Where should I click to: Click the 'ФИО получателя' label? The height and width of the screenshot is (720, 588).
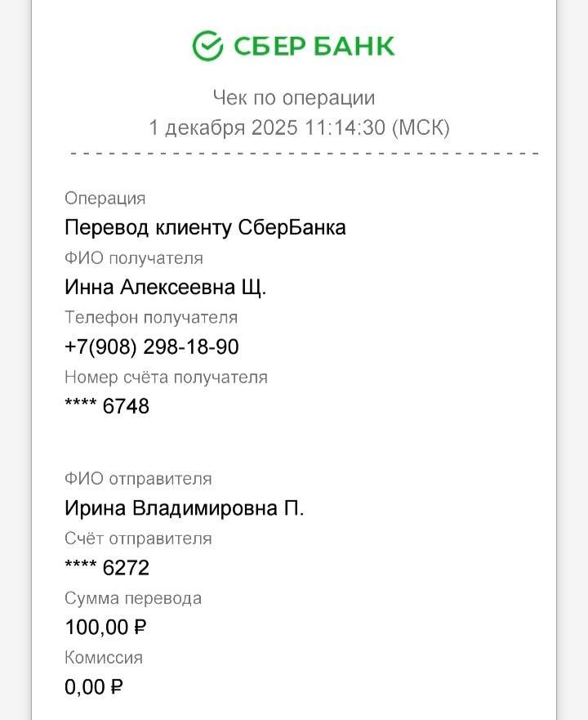point(133,258)
